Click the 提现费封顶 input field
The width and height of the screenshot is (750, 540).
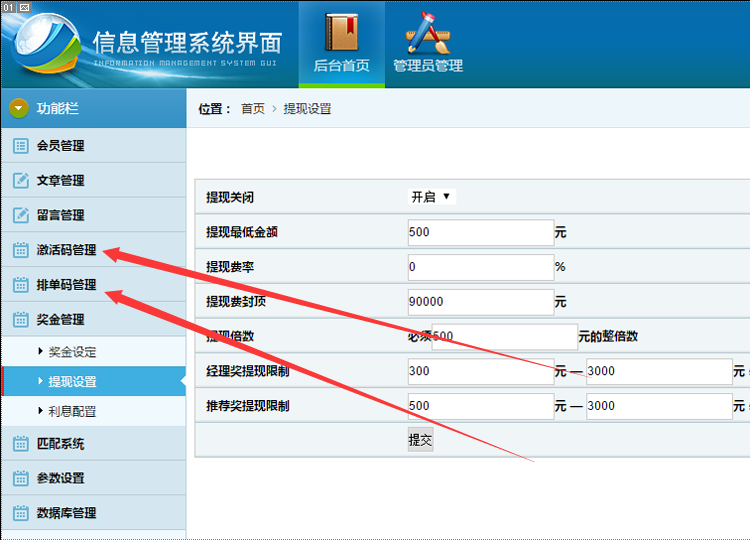point(481,302)
